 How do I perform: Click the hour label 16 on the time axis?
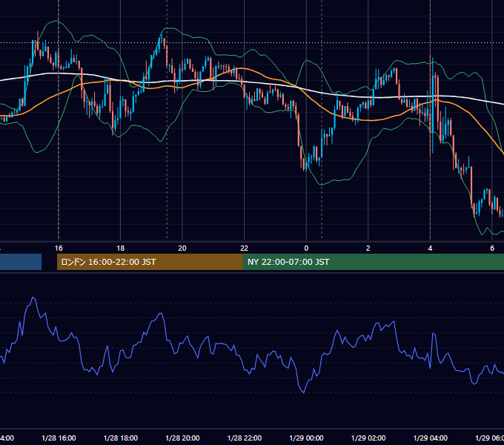59,248
